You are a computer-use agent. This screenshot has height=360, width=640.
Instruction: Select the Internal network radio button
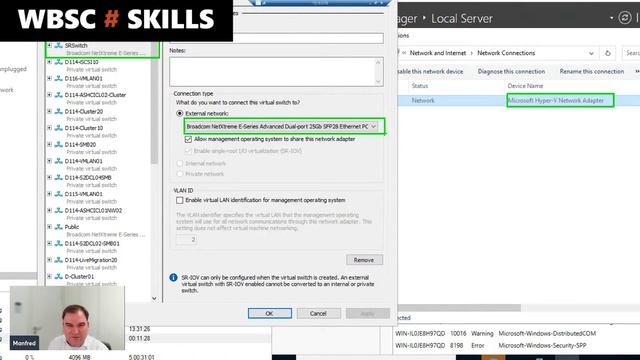[x=180, y=163]
